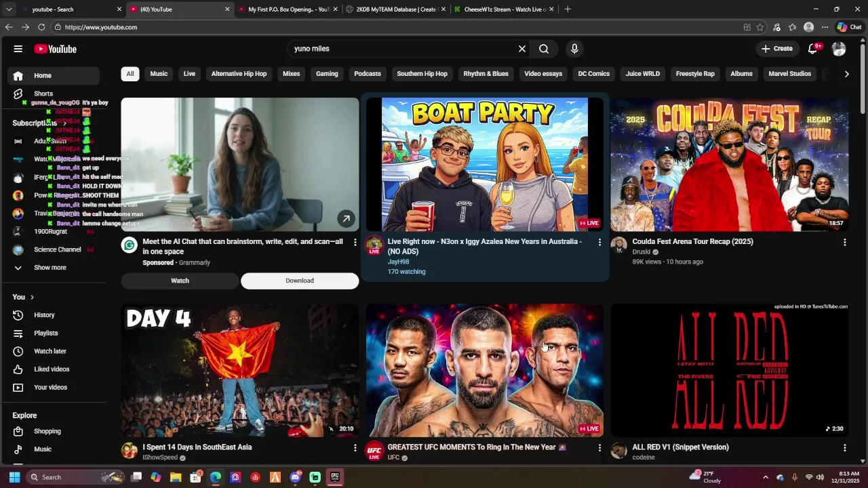The image size is (868, 488).
Task: Select the Video essays chip
Action: pyautogui.click(x=543, y=74)
